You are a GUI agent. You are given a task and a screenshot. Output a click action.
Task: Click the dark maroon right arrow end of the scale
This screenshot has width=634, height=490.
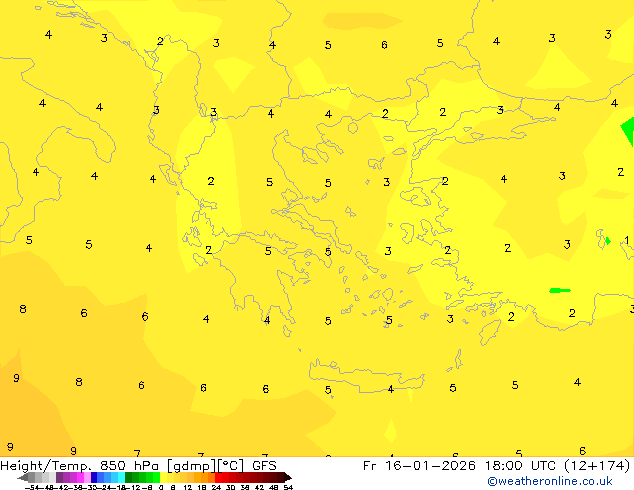[x=287, y=477]
